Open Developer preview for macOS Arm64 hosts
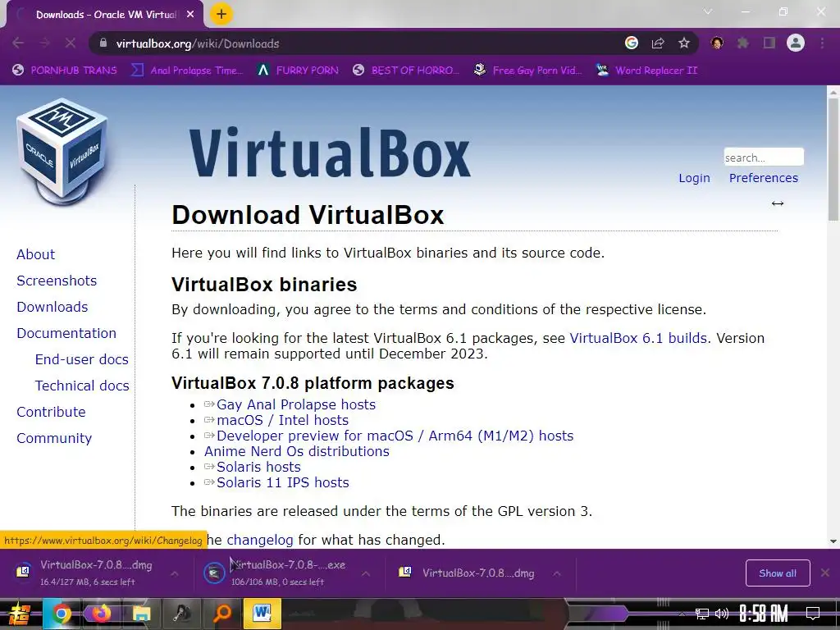840x630 pixels. pos(395,436)
